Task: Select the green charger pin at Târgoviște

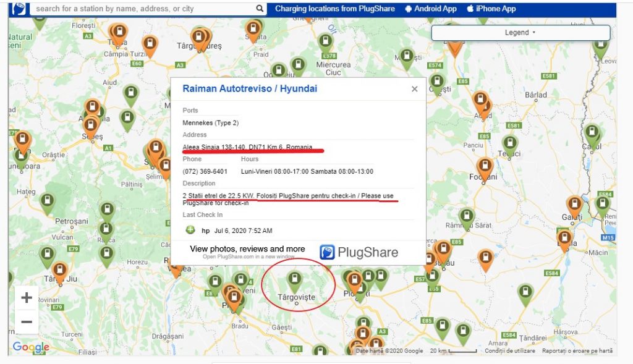Action: (x=295, y=281)
